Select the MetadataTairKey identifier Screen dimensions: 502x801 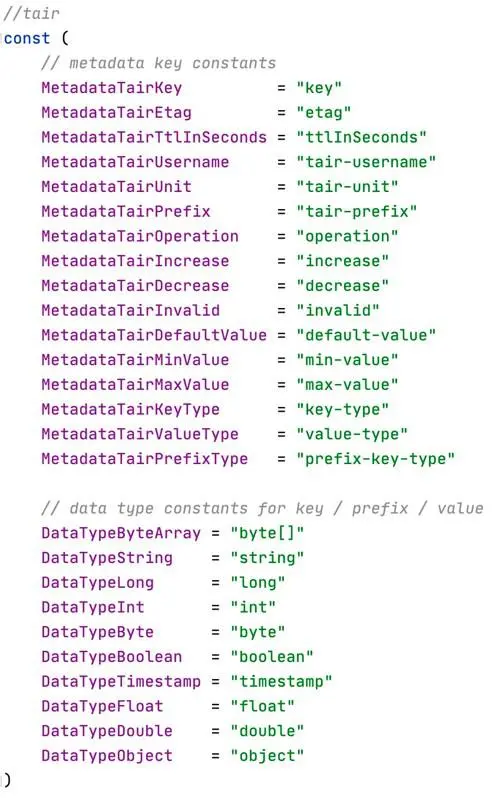click(x=111, y=88)
